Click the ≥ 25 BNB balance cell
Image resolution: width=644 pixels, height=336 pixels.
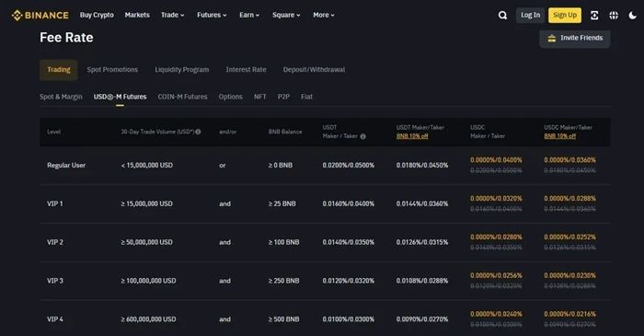[282, 204]
